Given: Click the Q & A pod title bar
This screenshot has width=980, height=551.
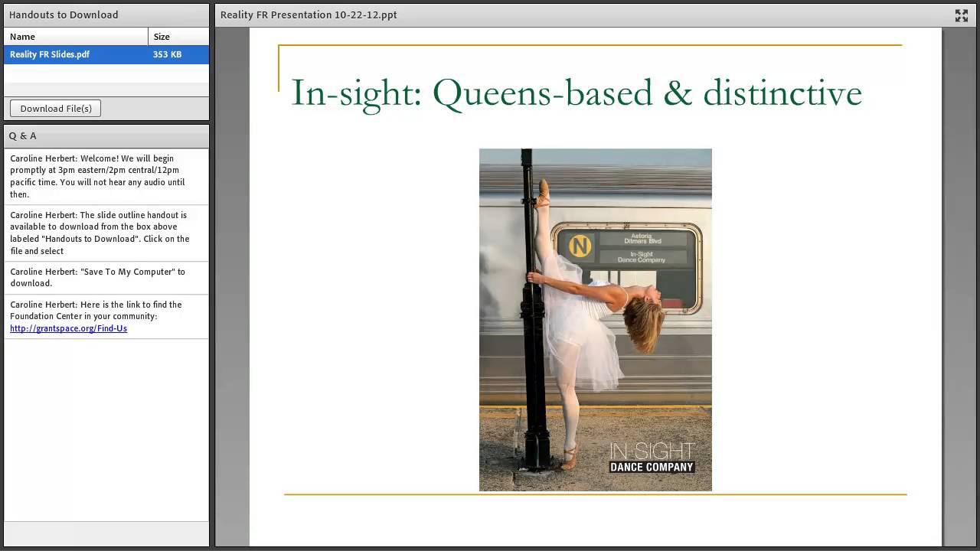Looking at the screenshot, I should coord(106,136).
